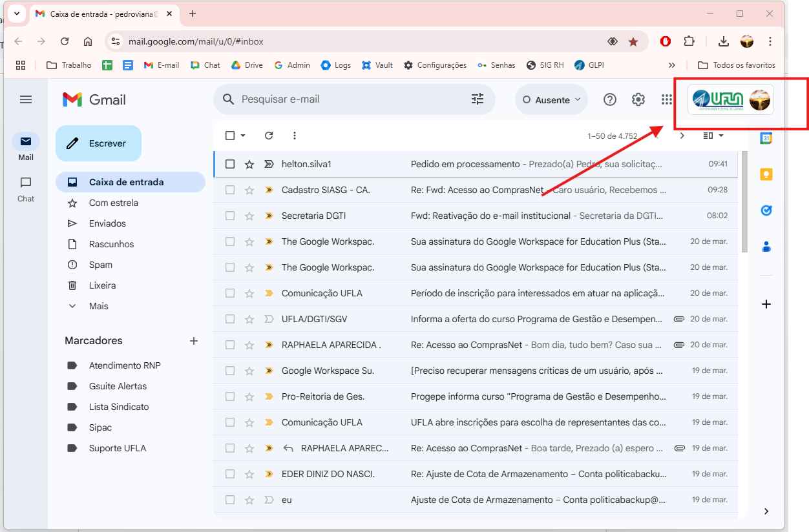This screenshot has height=532, width=809.
Task: Show search options filter icon
Action: [478, 99]
